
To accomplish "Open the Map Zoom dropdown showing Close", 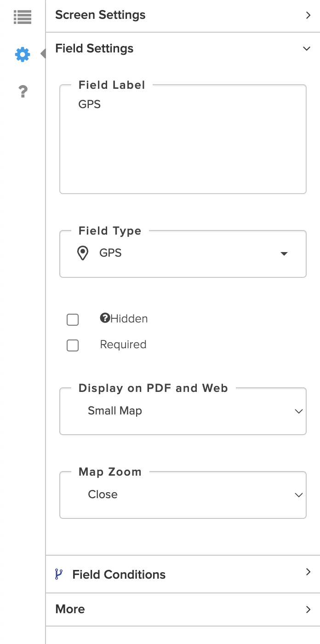I will pyautogui.click(x=183, y=494).
